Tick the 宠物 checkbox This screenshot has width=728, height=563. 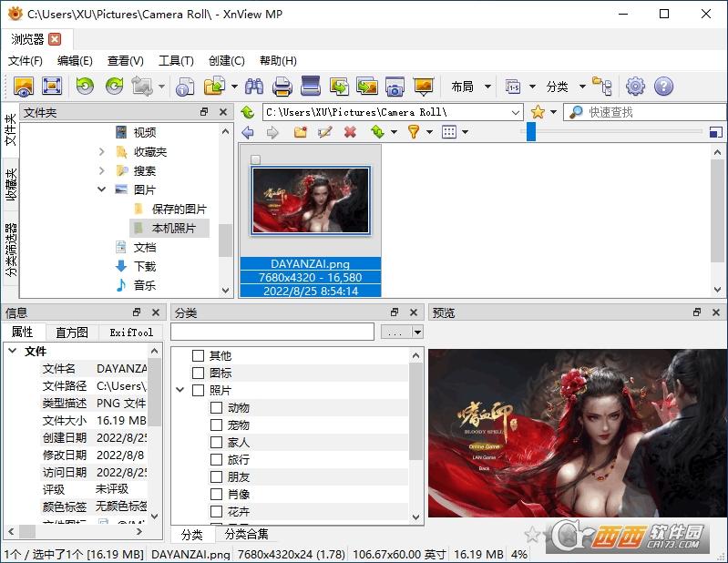tap(216, 425)
